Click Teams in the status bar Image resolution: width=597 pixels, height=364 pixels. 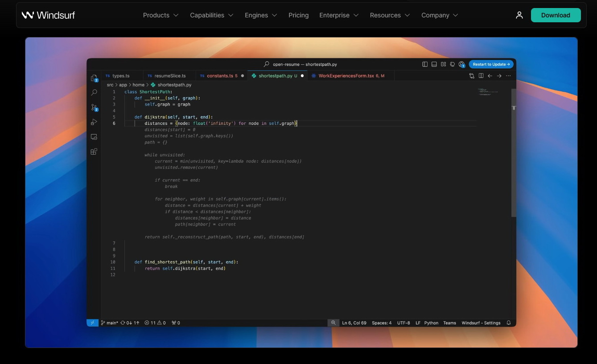tap(449, 323)
